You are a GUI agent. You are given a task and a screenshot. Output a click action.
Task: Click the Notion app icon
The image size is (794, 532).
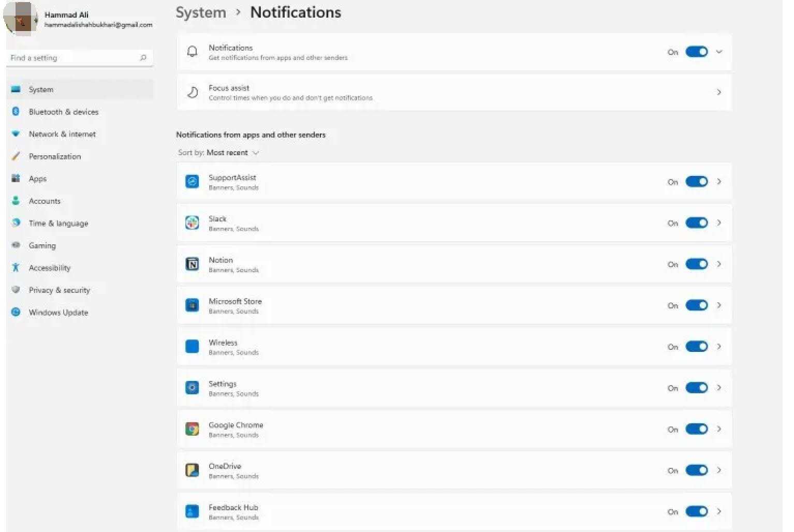coord(192,264)
